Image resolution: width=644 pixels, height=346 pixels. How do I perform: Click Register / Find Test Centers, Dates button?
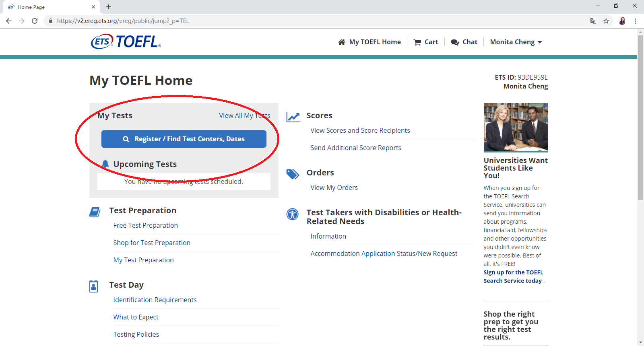184,139
